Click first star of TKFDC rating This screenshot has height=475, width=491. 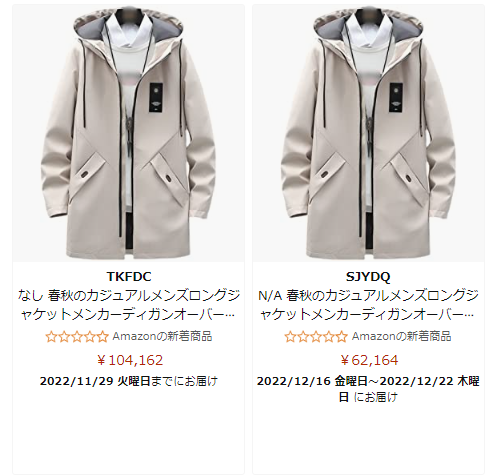51,337
